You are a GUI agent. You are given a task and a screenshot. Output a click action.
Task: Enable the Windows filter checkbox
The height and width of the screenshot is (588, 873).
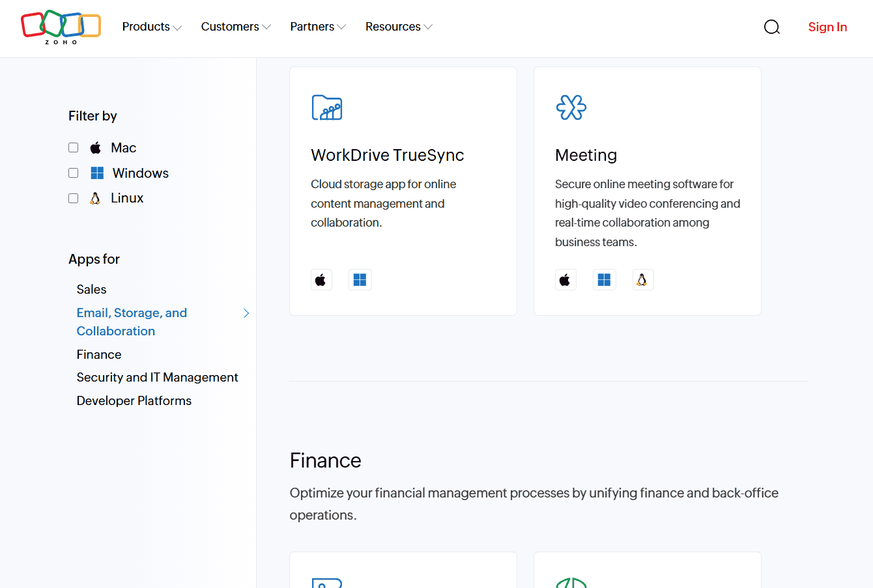(74, 173)
